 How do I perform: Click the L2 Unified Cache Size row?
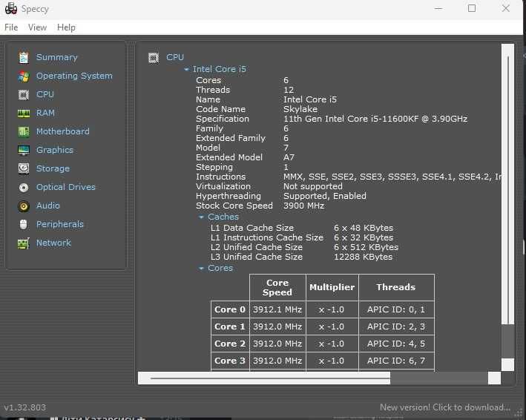(304, 247)
